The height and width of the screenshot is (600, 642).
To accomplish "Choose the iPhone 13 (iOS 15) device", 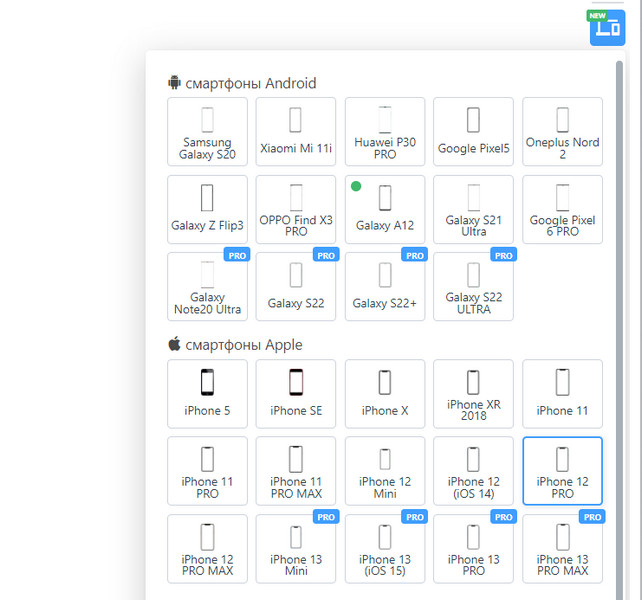I will click(385, 548).
